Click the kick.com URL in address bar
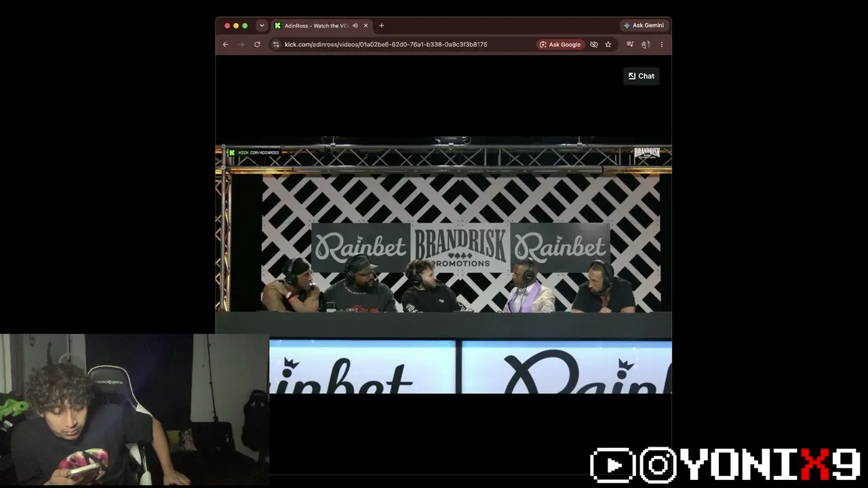The width and height of the screenshot is (868, 488). click(386, 44)
